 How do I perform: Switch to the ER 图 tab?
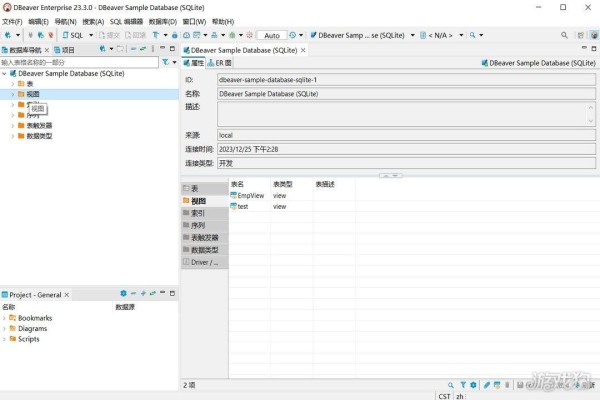point(220,63)
